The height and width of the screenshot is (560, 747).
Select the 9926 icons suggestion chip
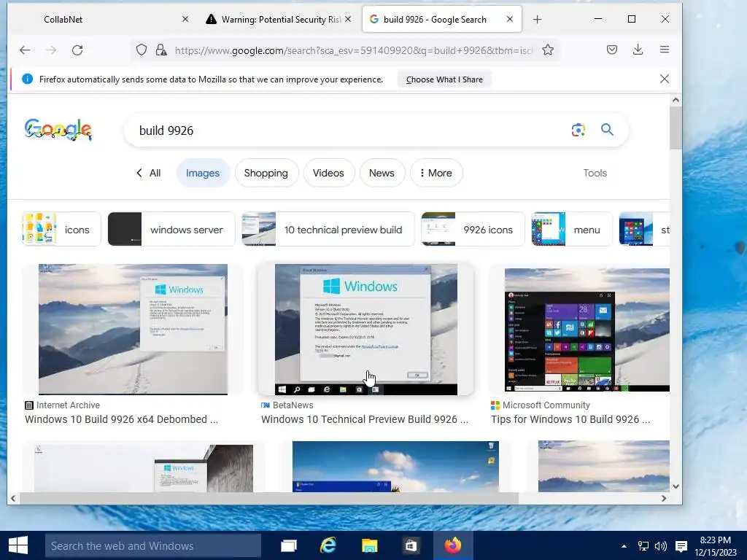click(x=473, y=230)
